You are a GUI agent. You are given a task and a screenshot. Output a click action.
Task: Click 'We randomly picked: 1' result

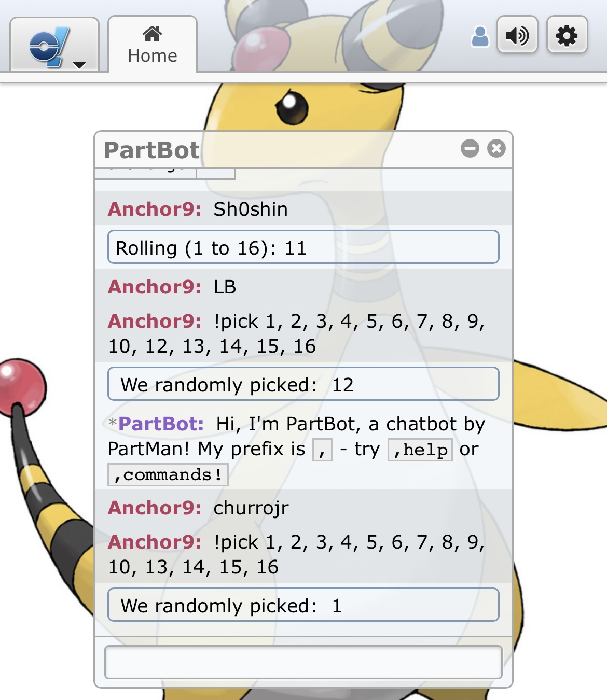click(303, 605)
